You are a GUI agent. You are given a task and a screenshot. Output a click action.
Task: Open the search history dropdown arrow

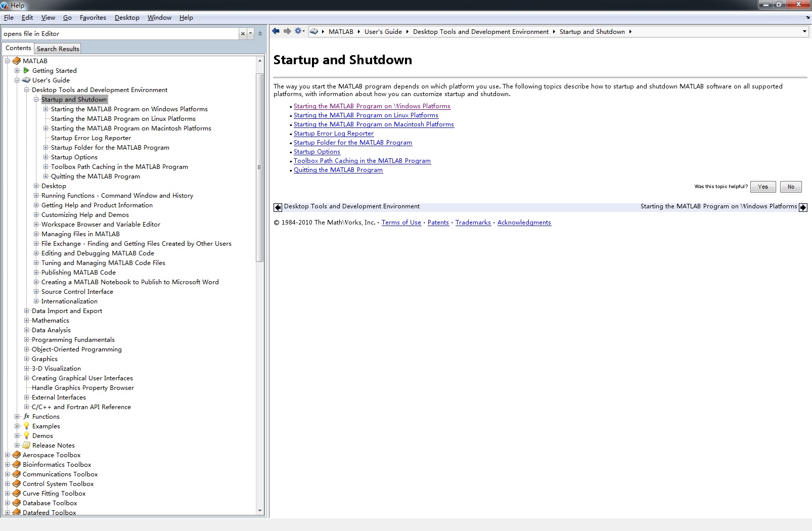click(x=250, y=33)
